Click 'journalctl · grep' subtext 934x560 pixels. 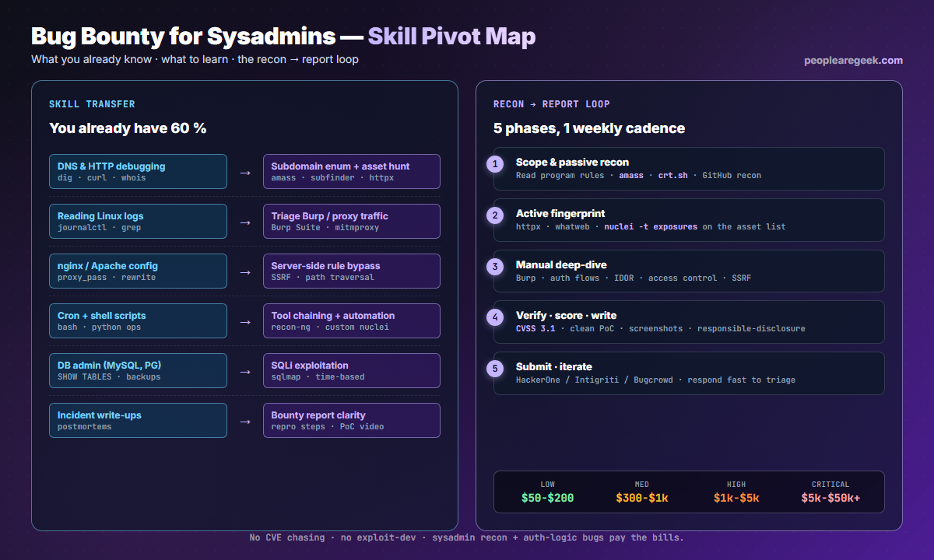(99, 227)
